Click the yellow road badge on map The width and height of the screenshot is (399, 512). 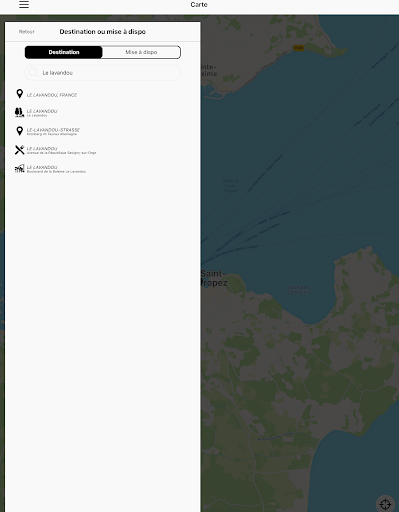298,48
